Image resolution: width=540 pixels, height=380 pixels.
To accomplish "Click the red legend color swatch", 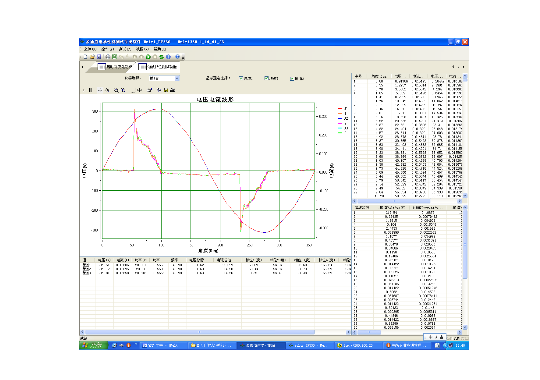I will pyautogui.click(x=340, y=109).
